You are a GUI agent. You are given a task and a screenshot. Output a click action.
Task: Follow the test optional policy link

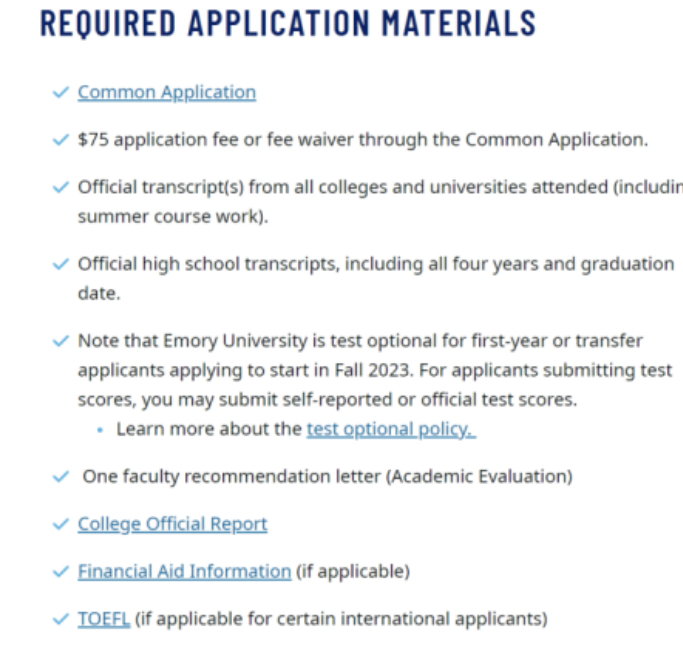[x=391, y=429]
